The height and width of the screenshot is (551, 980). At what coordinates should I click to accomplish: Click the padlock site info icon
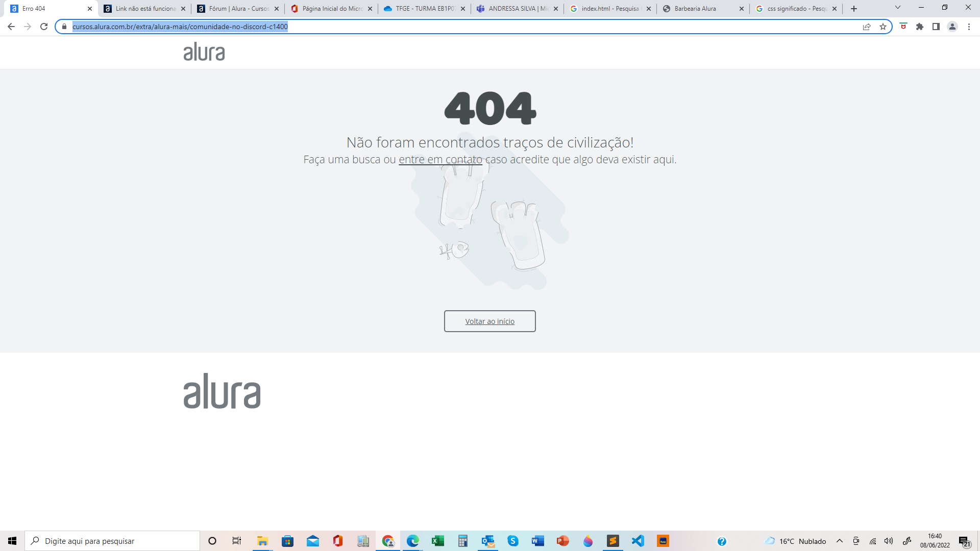[64, 27]
